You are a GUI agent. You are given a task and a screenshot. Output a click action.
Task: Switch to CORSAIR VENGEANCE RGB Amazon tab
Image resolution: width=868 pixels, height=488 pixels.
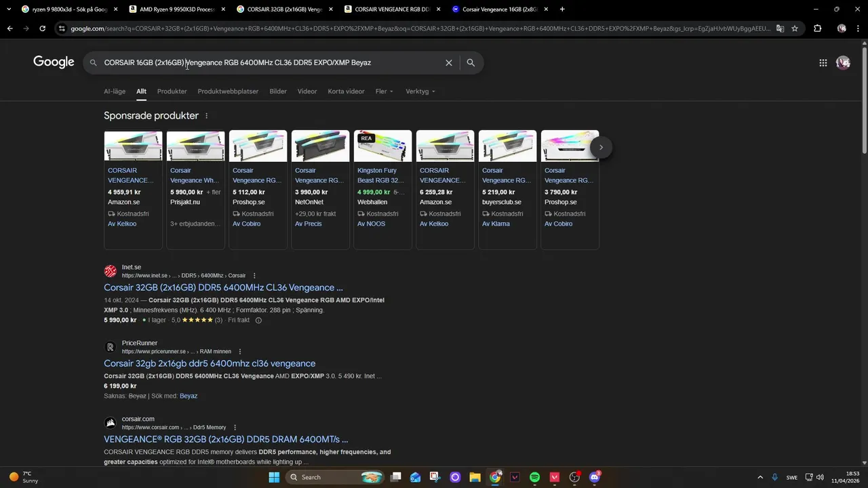click(x=391, y=9)
